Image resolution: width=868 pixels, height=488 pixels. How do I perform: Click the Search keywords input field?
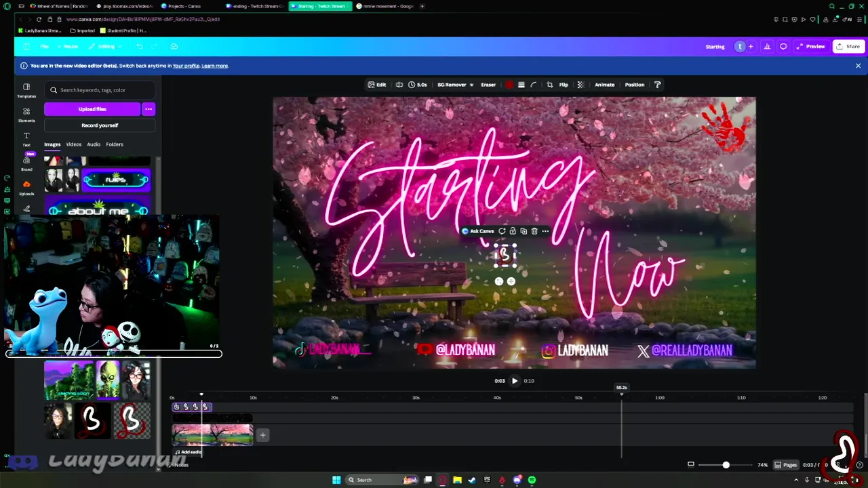(100, 90)
